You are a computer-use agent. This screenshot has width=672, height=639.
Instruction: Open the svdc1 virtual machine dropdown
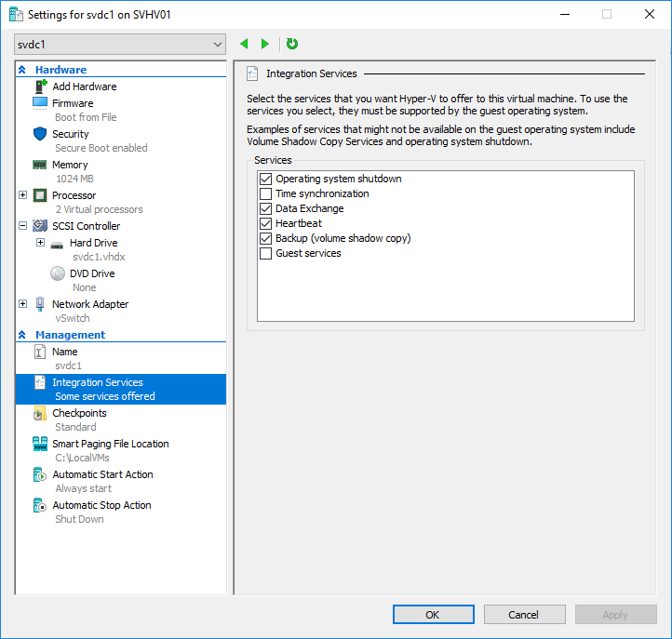tap(120, 44)
